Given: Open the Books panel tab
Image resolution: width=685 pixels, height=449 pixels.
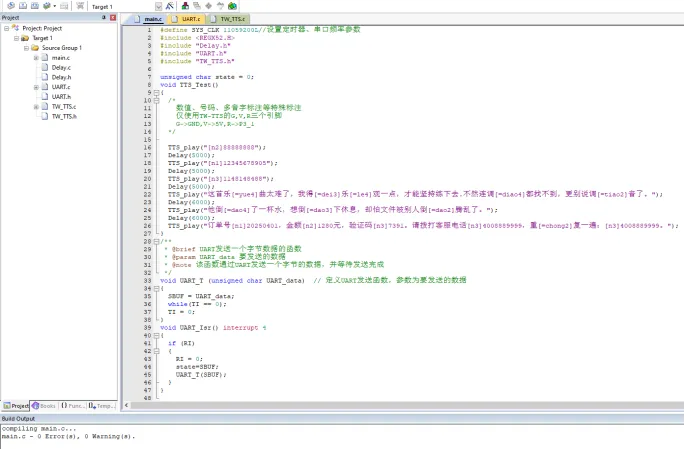Looking at the screenshot, I should pos(44,406).
